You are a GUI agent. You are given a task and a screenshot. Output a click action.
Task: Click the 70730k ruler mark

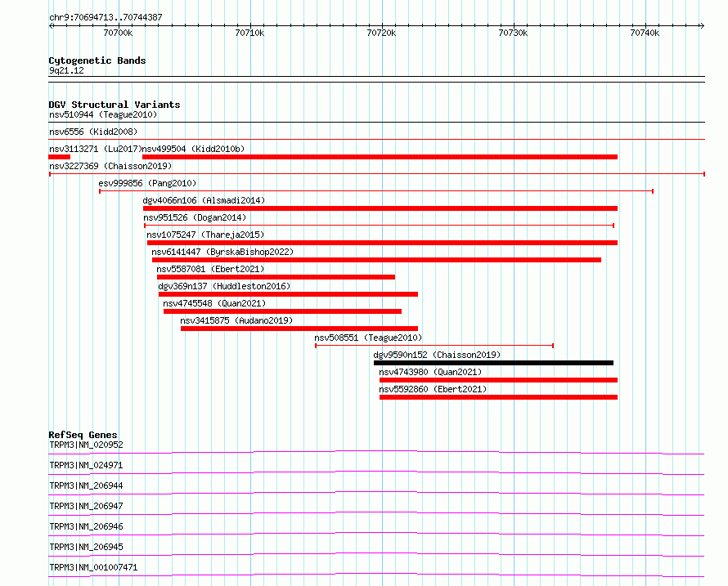click(x=513, y=33)
